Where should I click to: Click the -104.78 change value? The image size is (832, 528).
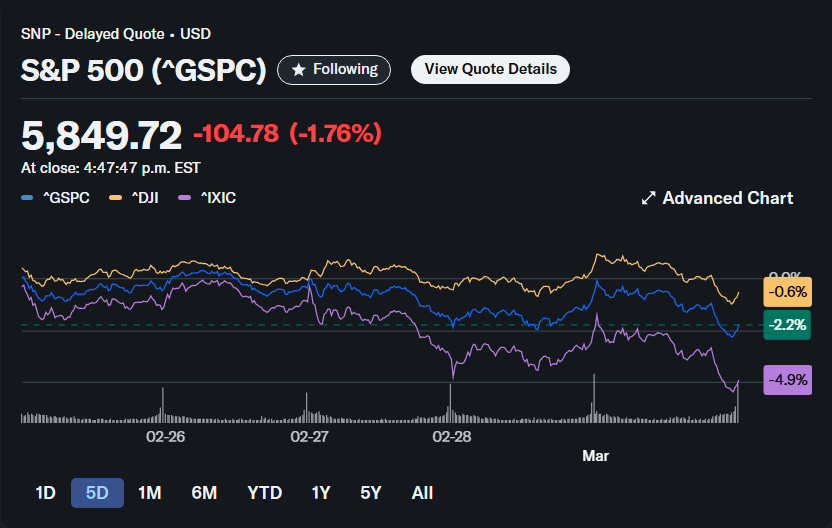point(236,133)
